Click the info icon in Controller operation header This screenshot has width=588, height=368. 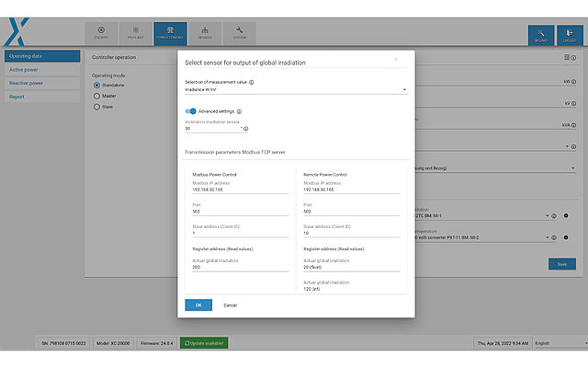pyautogui.click(x=573, y=58)
